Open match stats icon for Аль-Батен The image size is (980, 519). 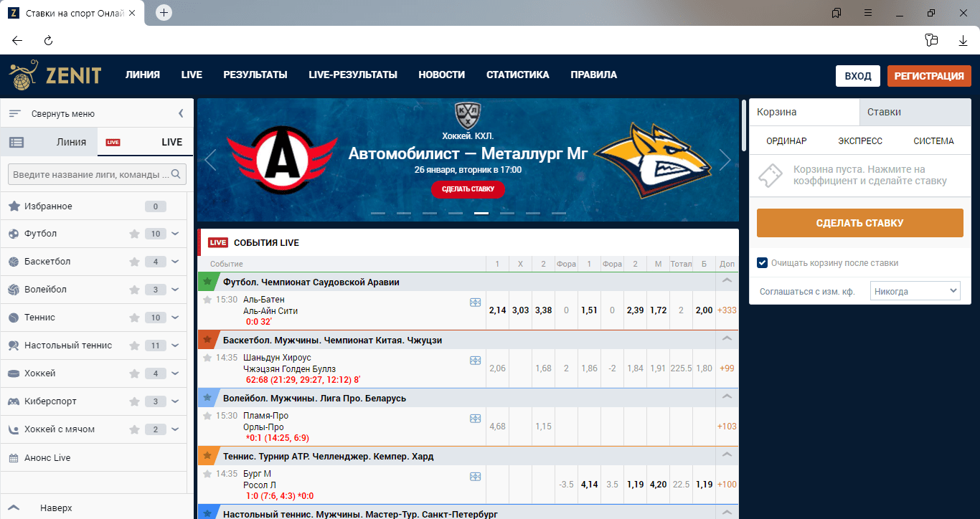click(475, 303)
